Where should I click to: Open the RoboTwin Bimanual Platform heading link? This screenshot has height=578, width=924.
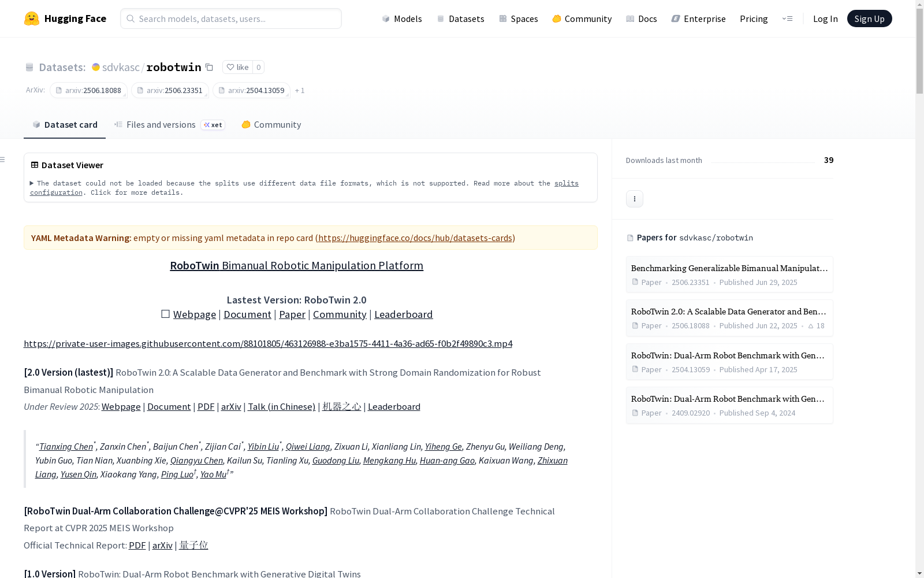(x=296, y=265)
